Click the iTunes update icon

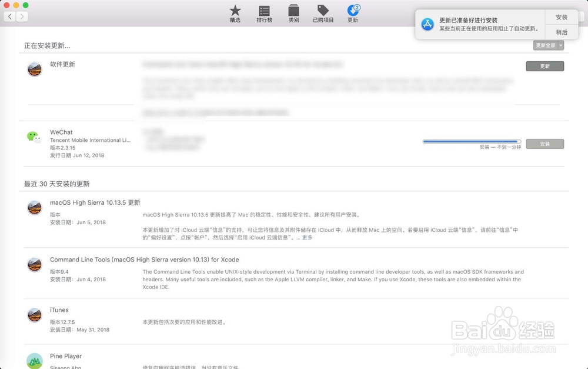point(35,315)
